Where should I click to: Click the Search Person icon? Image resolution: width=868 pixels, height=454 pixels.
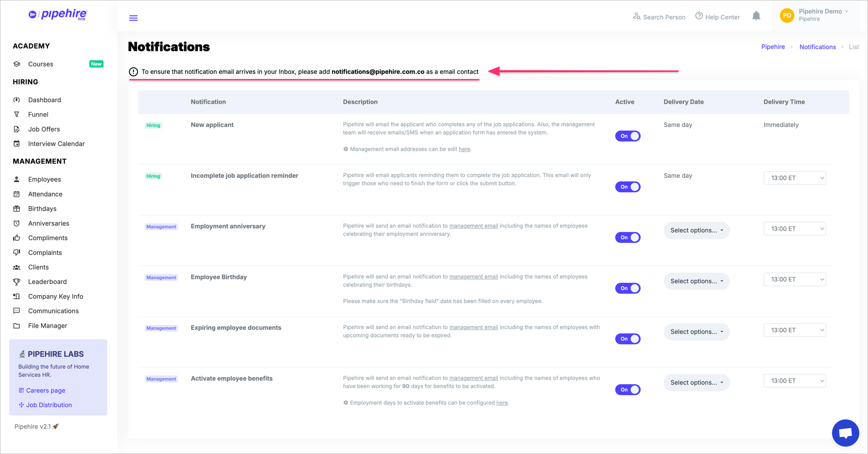(637, 16)
